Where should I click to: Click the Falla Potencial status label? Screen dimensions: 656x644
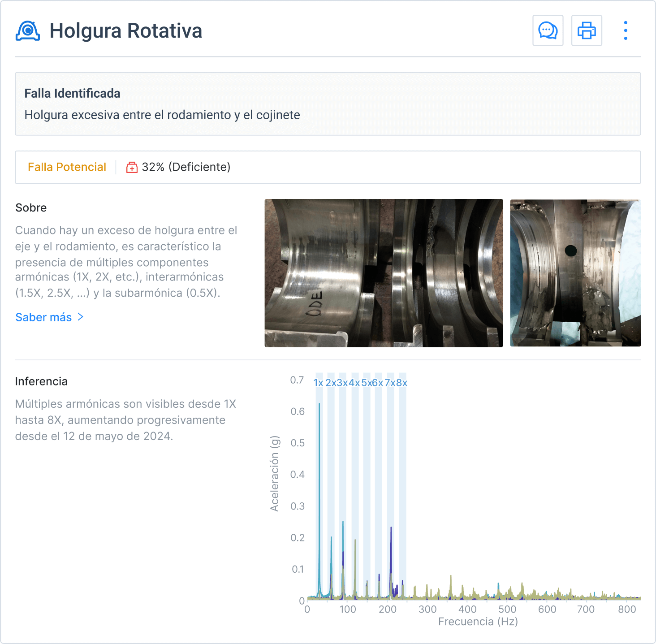pos(67,167)
